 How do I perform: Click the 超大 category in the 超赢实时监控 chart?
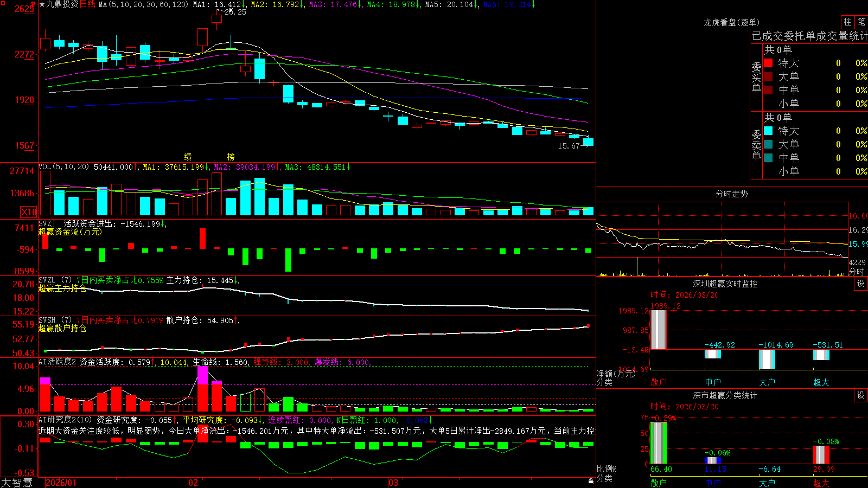pos(821,382)
